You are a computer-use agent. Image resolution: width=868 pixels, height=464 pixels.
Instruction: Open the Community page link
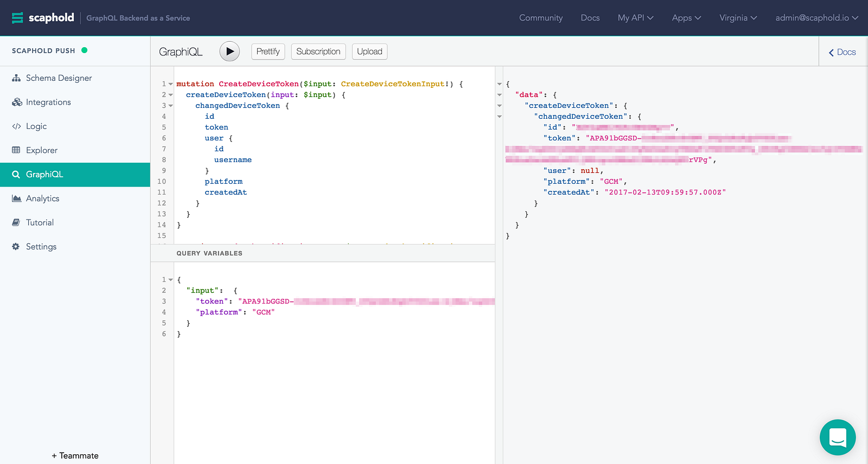point(540,18)
